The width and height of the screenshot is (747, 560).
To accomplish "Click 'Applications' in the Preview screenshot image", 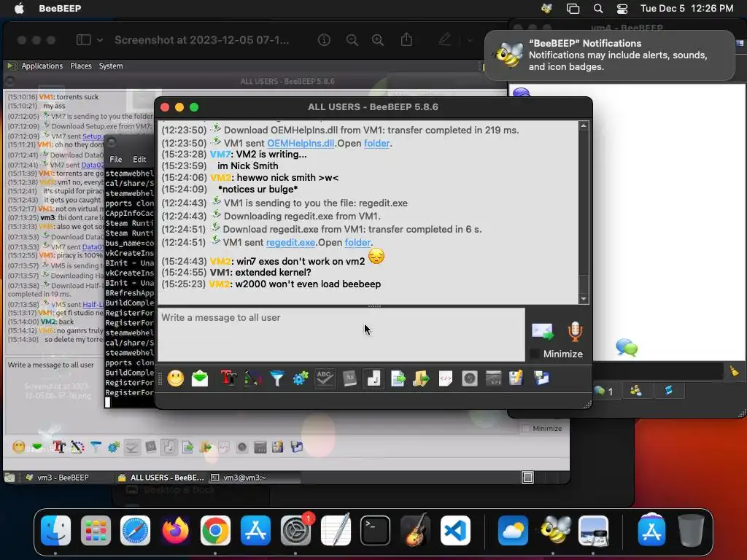I will 42,66.
